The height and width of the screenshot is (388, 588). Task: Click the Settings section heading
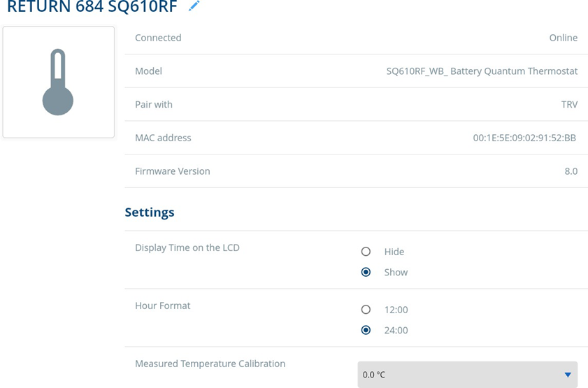tap(150, 212)
